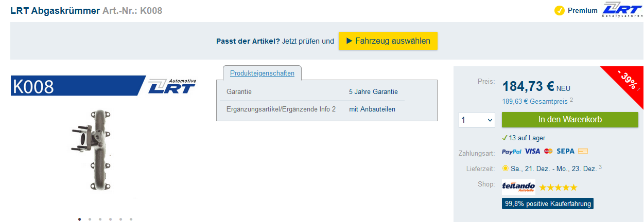The height and width of the screenshot is (224, 644).
Task: Click the invoice payment icon after SEPA
Action: coord(583,152)
